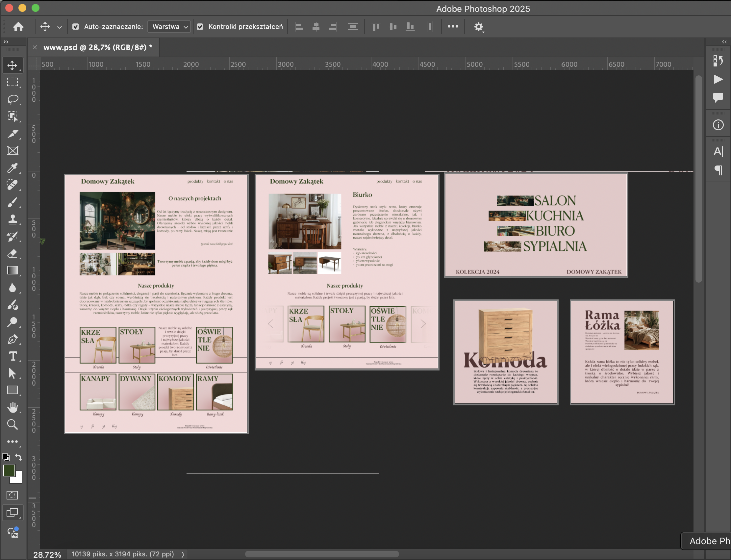Screen dimensions: 731x560
Task: Align bottom edges
Action: coord(410,27)
